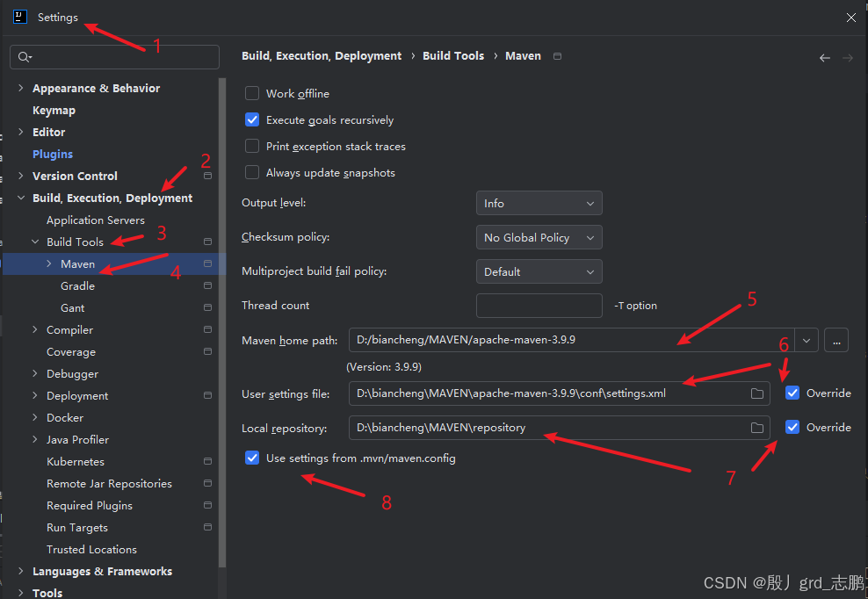Viewport: 868px width, 599px height.
Task: Click into the settings search field
Action: coord(114,57)
